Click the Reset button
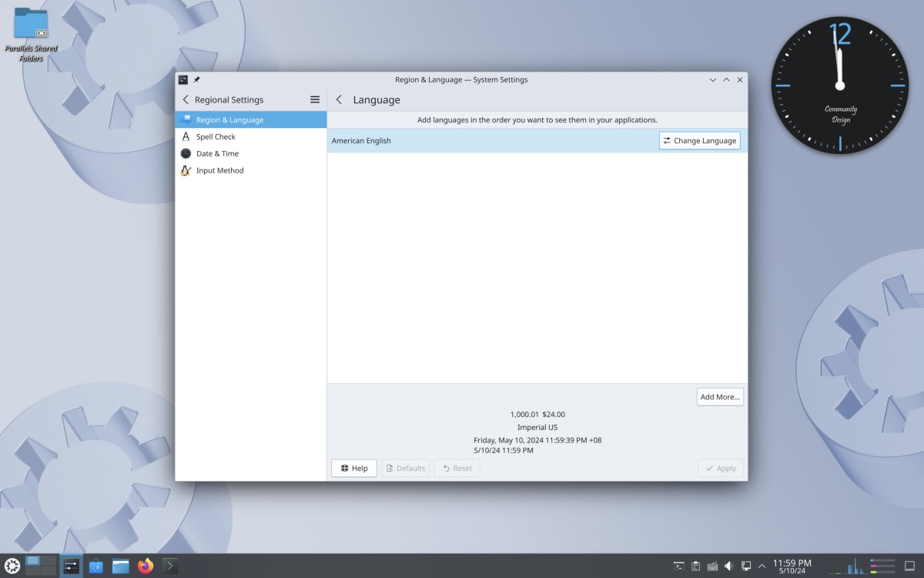The height and width of the screenshot is (578, 924). [457, 468]
